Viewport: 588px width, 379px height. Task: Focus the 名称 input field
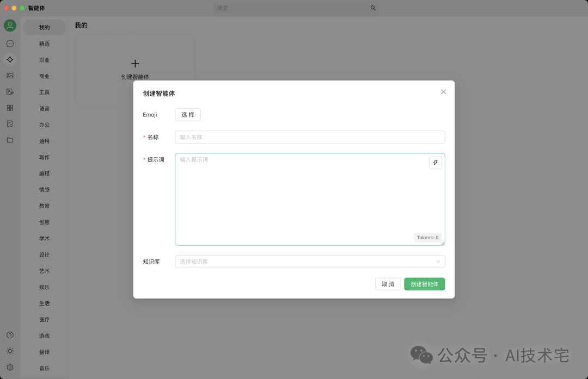point(310,137)
